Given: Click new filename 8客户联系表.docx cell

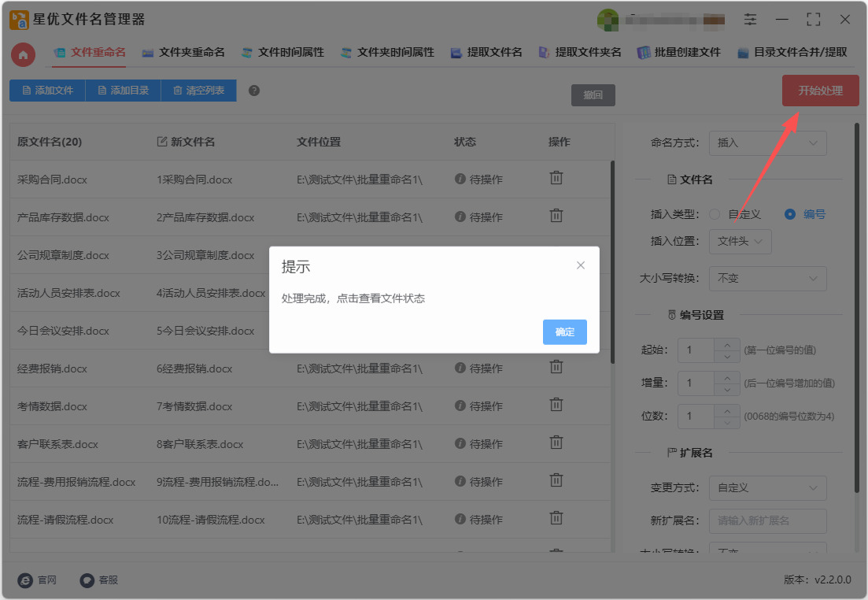Looking at the screenshot, I should coord(200,444).
